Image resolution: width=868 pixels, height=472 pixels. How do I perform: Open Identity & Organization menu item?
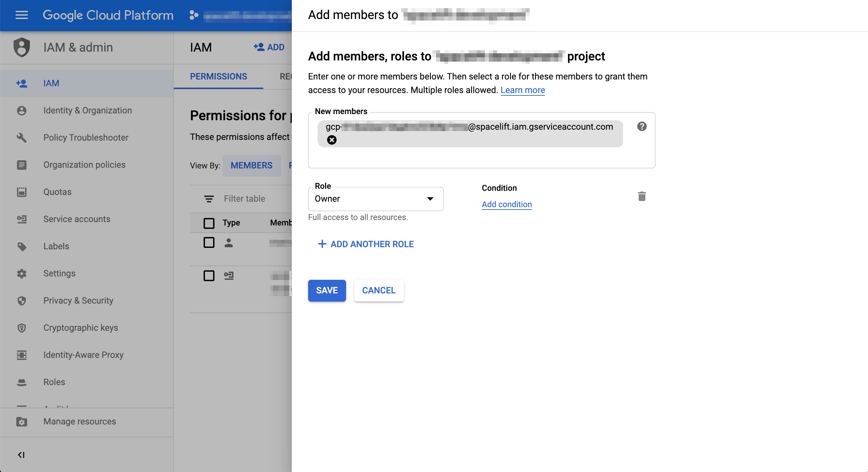(x=87, y=110)
